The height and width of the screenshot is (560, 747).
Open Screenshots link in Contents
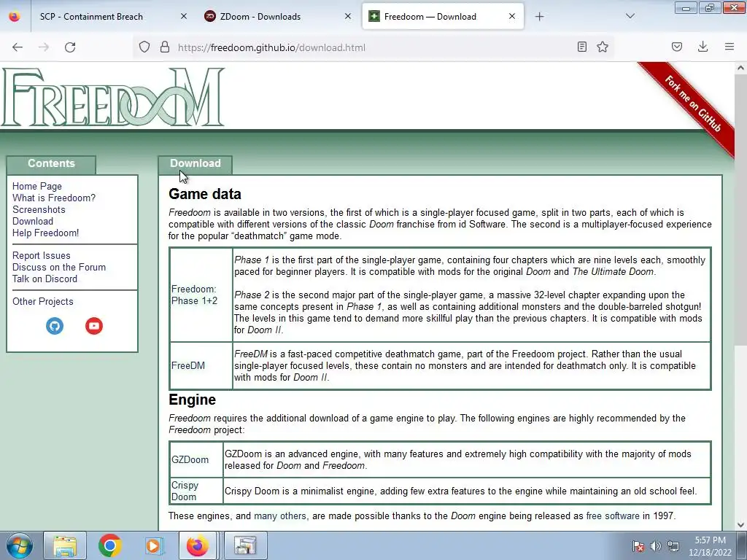pyautogui.click(x=39, y=209)
